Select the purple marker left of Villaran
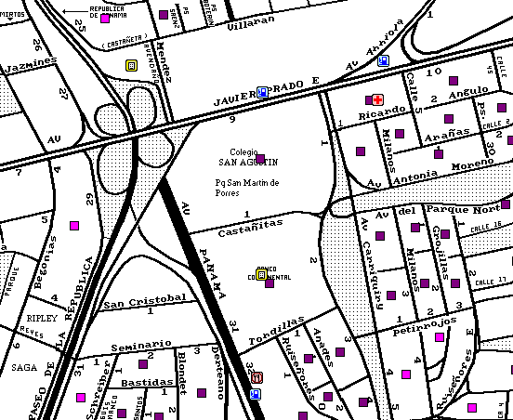 [164, 15]
